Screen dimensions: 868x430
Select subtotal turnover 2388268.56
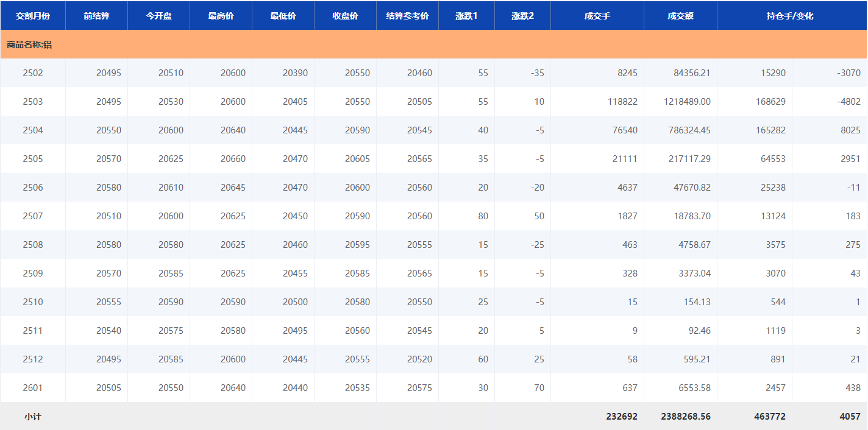(685, 417)
